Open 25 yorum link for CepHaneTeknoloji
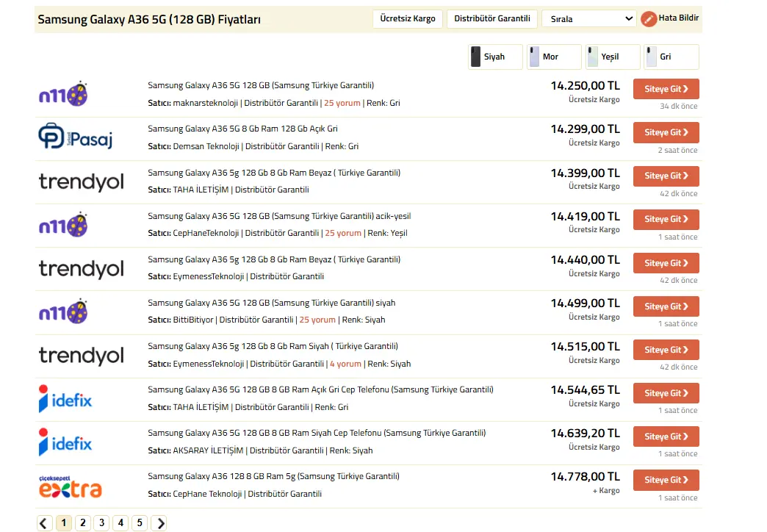Image resolution: width=767 pixels, height=532 pixels. (343, 233)
